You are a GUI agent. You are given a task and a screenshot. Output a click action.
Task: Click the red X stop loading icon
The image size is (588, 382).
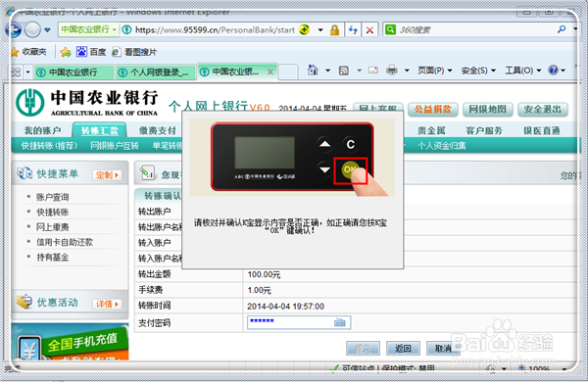coord(369,30)
